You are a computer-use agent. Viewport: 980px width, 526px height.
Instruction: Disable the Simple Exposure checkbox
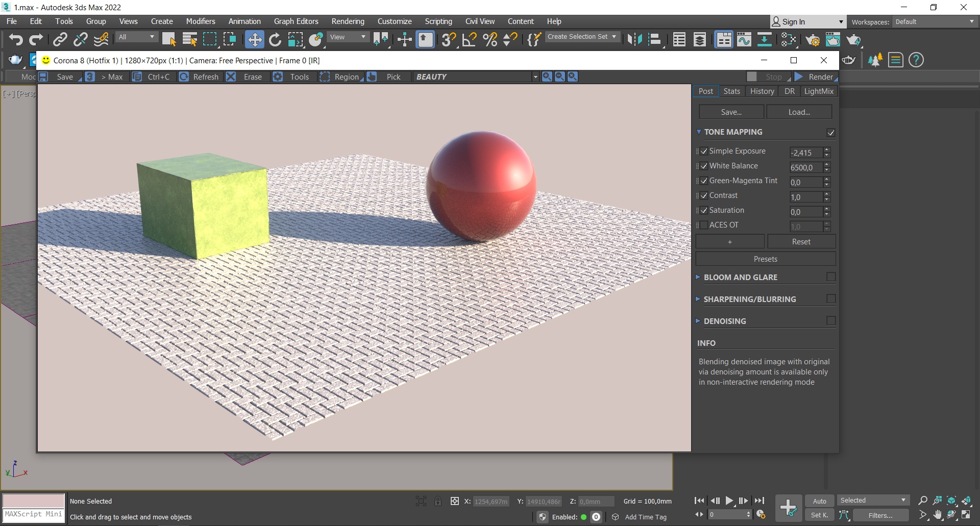(704, 151)
